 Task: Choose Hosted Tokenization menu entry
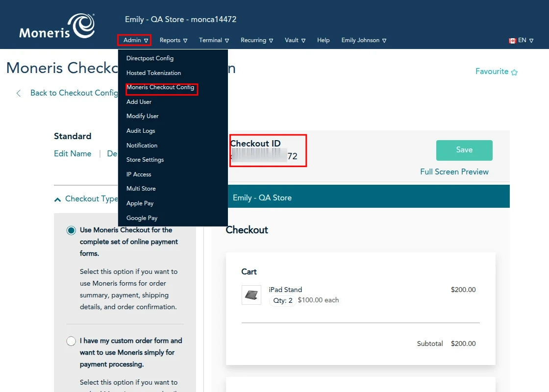[154, 73]
